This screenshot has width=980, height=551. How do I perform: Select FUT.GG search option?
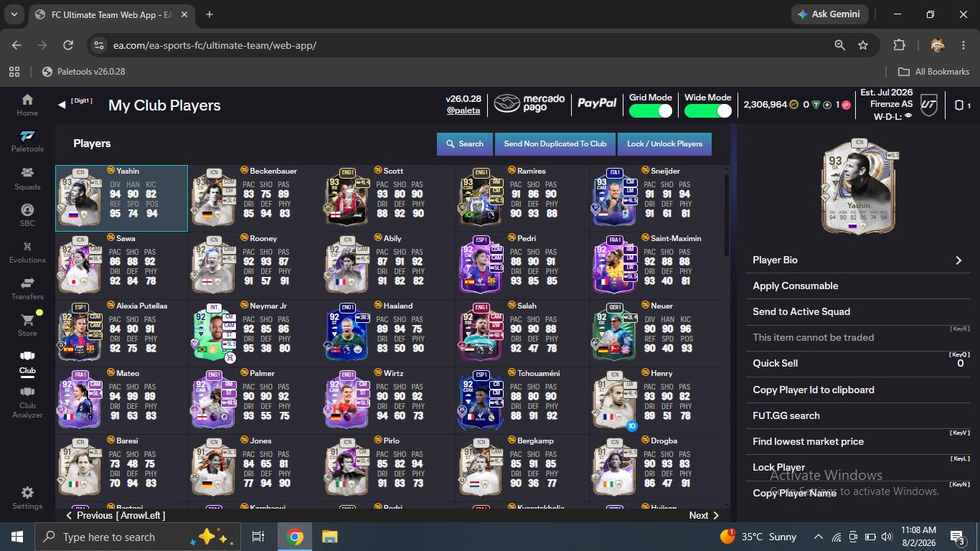tap(858, 415)
